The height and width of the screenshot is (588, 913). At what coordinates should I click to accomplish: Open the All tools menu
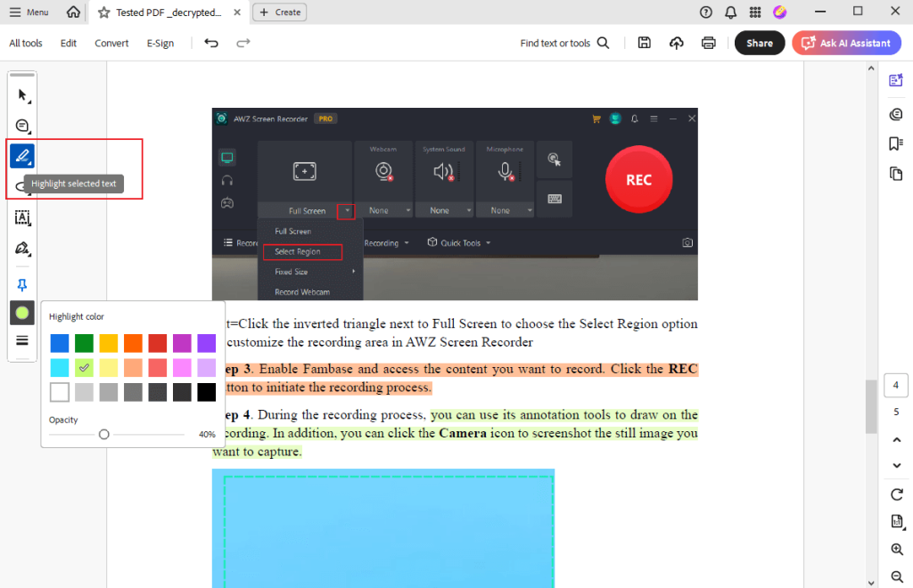pos(25,42)
